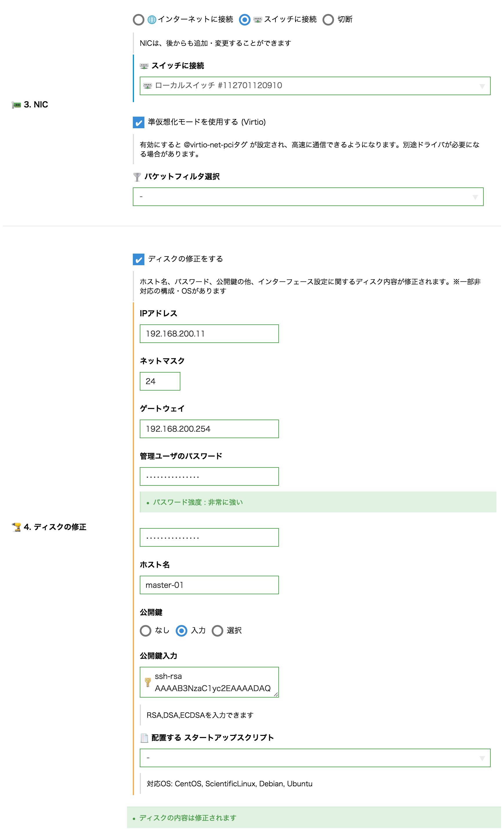Expand the パケットフィルタ選択 dropdown
The height and width of the screenshot is (829, 504).
click(x=308, y=197)
